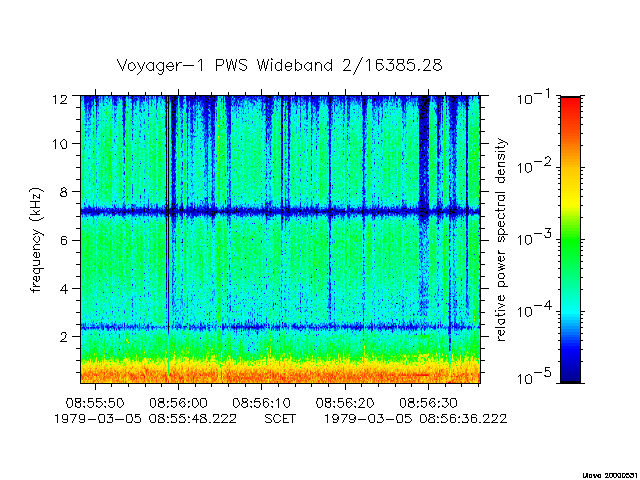The image size is (640, 480).
Task: Click the colorbar label 10^-3
Action: (x=534, y=238)
